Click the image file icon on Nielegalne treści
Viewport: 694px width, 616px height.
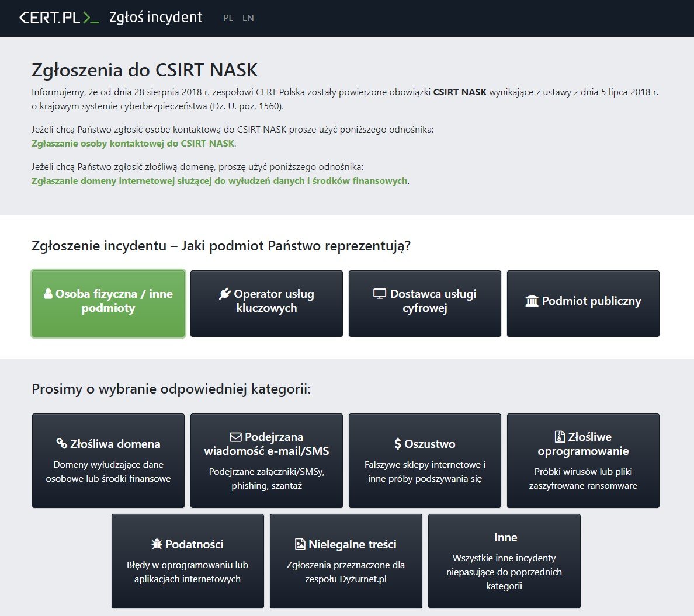[300, 544]
